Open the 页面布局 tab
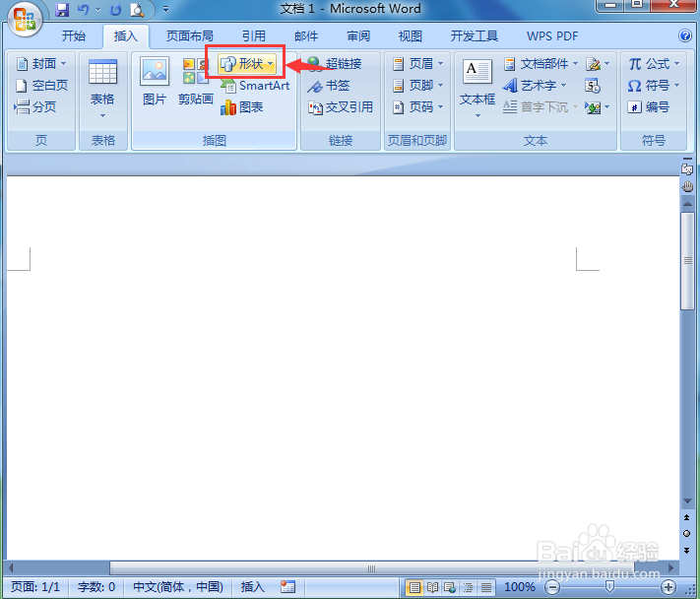This screenshot has width=700, height=599. point(189,35)
